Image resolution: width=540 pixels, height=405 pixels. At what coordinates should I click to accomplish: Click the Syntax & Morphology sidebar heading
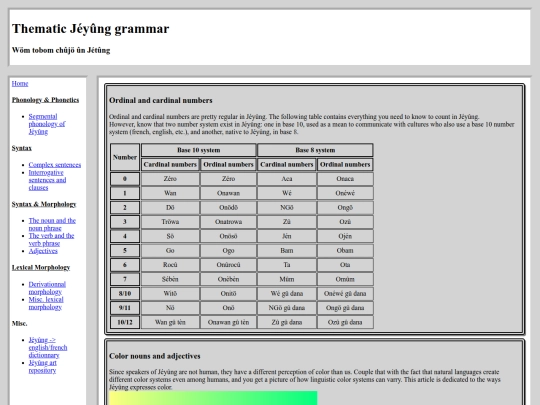pos(44,204)
